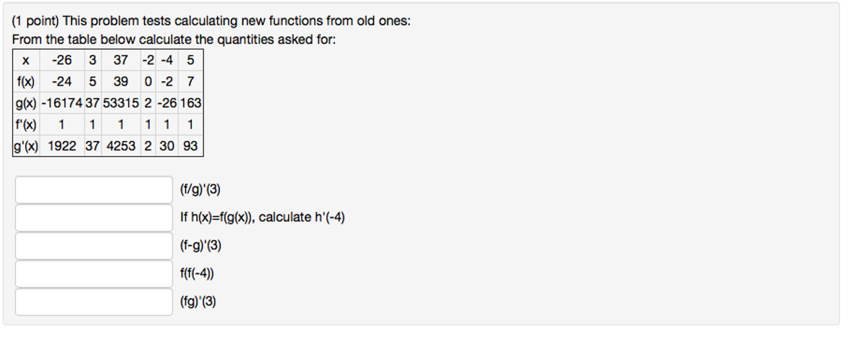Viewport: 868px width, 343px height.
Task: Click the x row header in the table
Action: 25,60
